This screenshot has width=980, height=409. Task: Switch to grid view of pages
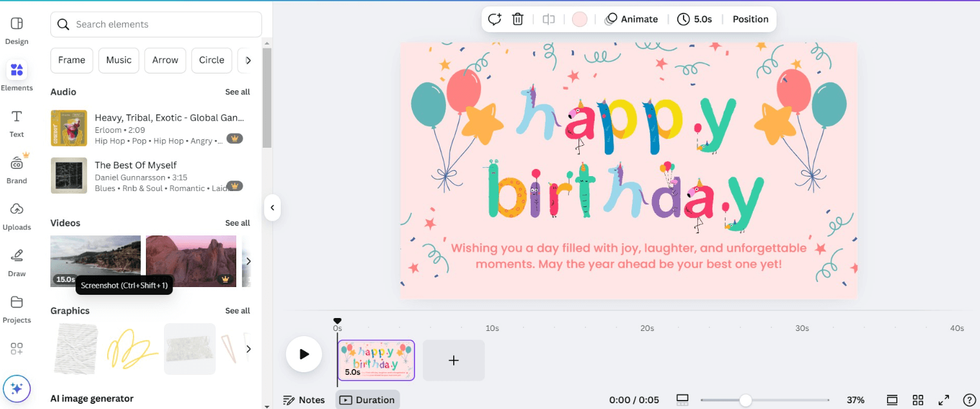tap(918, 400)
